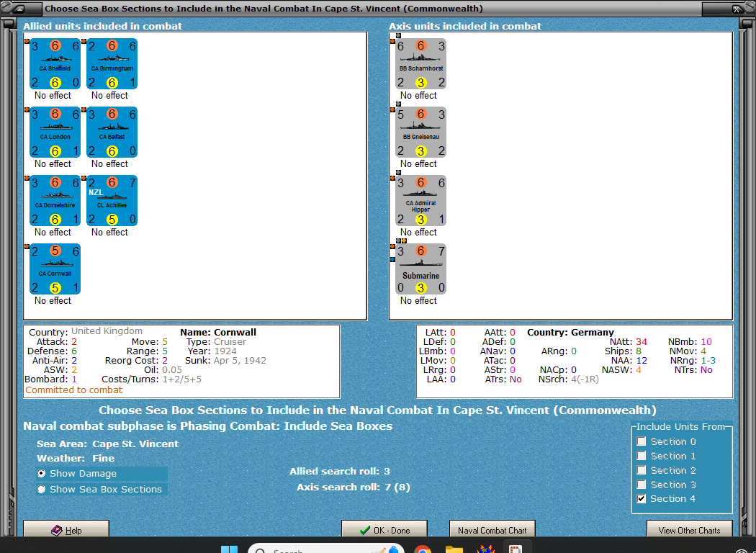
Task: Click the 'Type: Cruiser' value
Action: pos(216,342)
